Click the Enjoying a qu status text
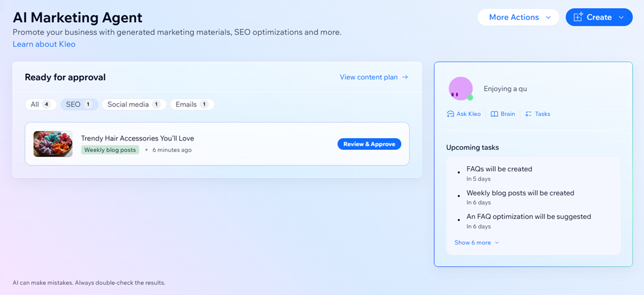This screenshot has width=644, height=295. (505, 88)
